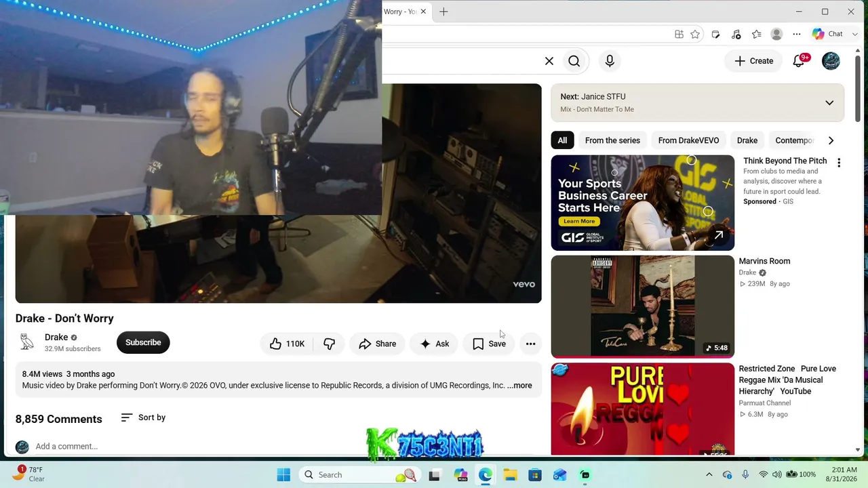Like the Drake video
868x488 pixels.
coord(287,344)
